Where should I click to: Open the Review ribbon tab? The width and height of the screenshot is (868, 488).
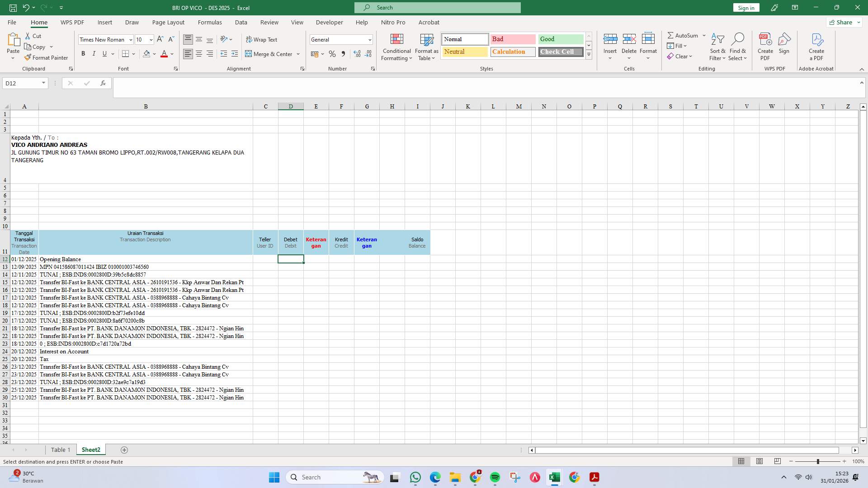[269, 22]
